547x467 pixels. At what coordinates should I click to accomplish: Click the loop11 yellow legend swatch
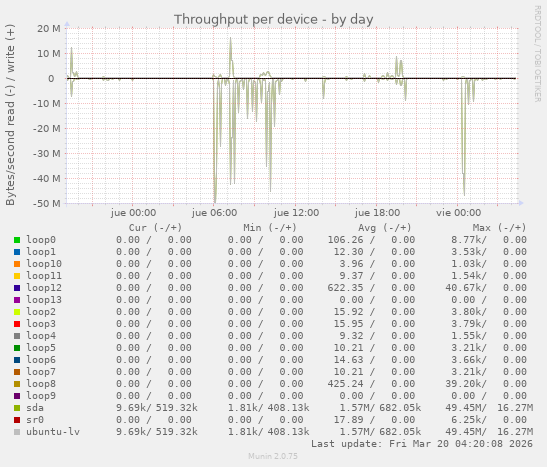[x=17, y=276]
